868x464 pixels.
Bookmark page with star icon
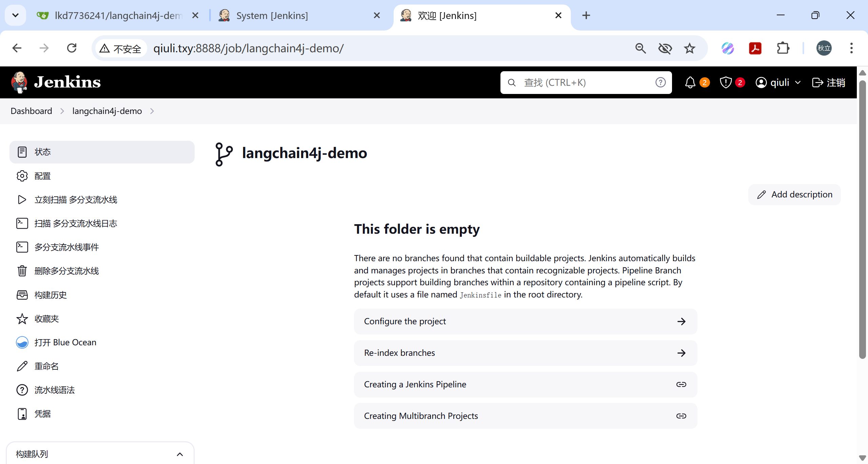click(x=689, y=49)
